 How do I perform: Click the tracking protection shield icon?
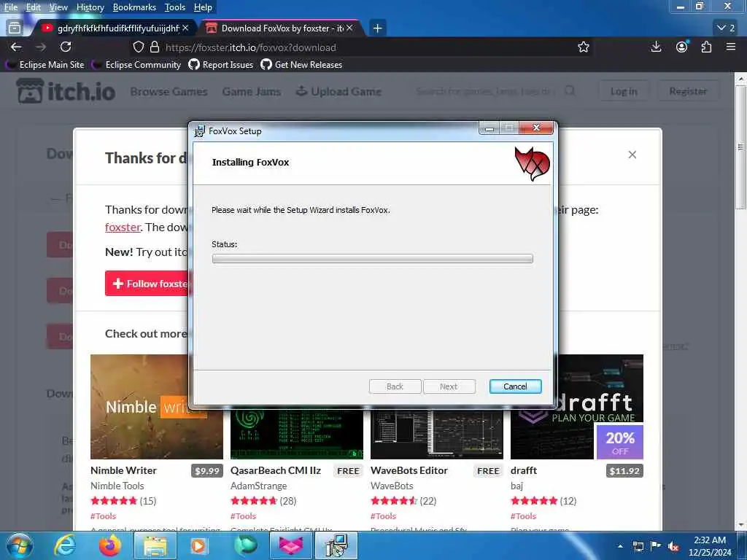pos(138,47)
